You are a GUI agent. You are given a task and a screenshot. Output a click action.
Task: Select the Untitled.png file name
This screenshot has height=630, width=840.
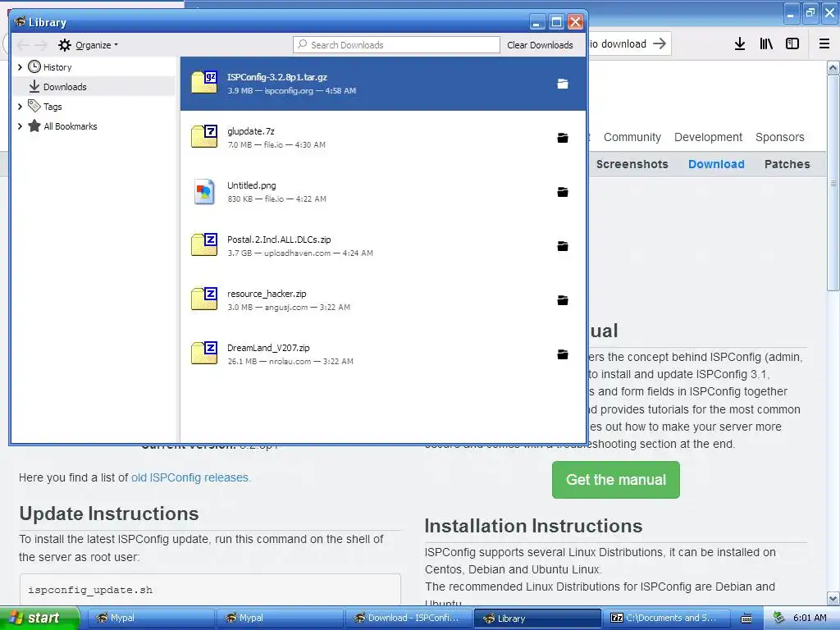[252, 185]
